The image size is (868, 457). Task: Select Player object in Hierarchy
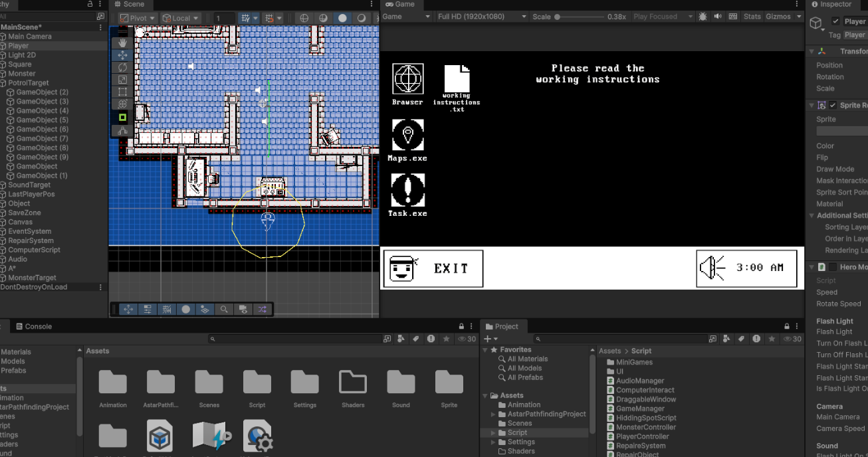(x=19, y=46)
